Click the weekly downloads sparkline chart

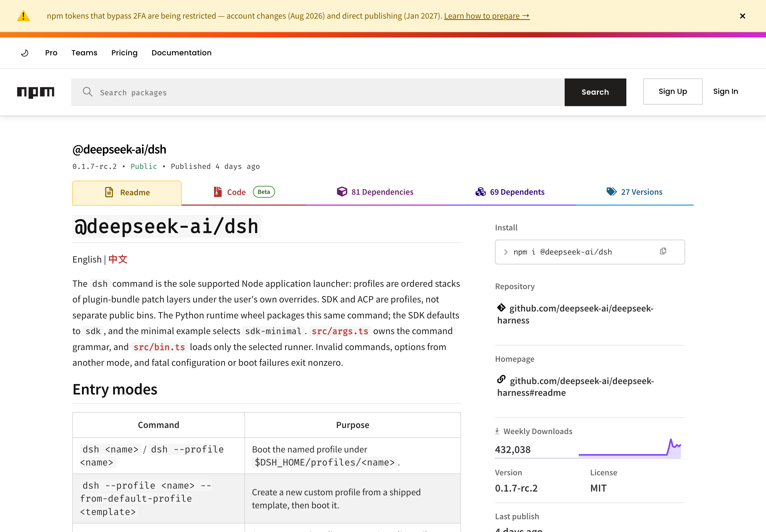coord(630,448)
